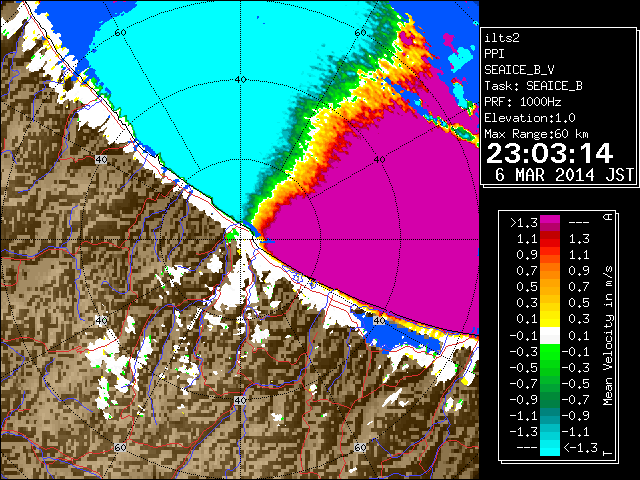Click the white band in the velocity color bar

pyautogui.click(x=550, y=336)
